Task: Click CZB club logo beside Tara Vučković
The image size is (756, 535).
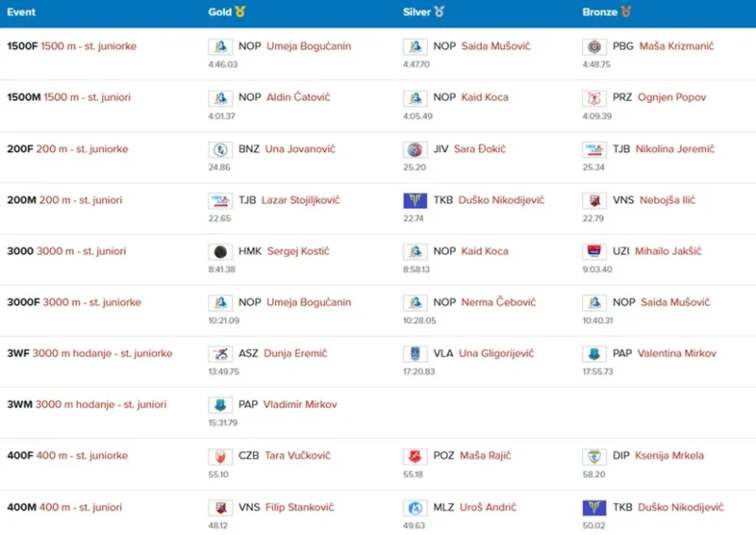Action: pos(220,457)
